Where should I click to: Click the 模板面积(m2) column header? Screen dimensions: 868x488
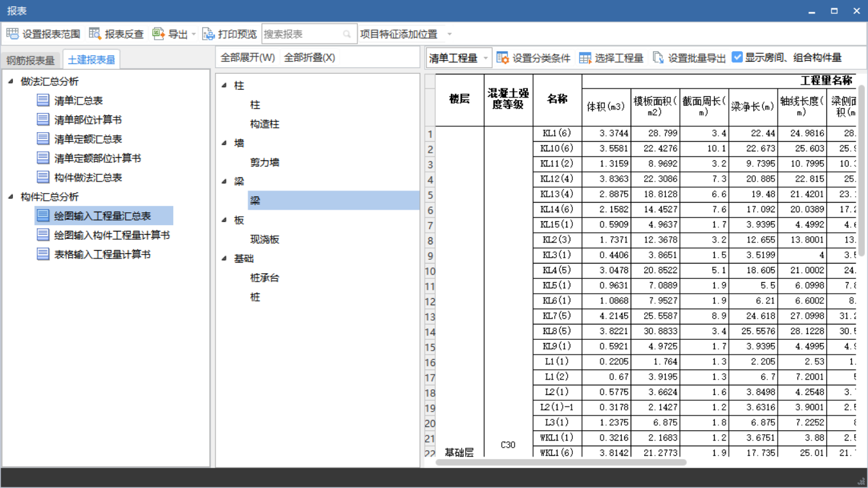click(655, 107)
